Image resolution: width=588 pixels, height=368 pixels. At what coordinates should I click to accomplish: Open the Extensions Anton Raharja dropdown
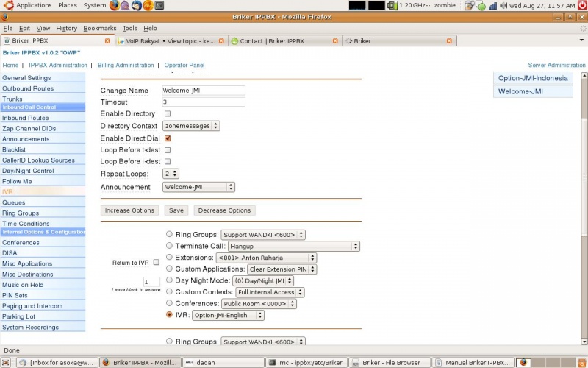coord(266,258)
